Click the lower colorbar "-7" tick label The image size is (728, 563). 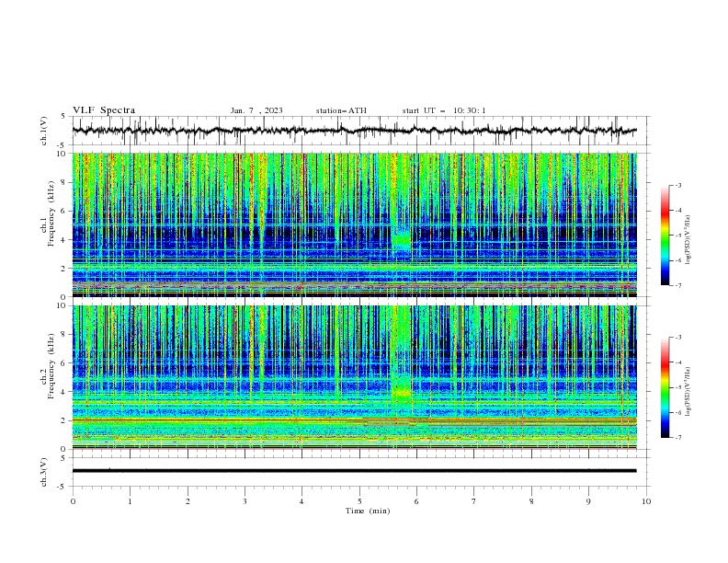[678, 438]
